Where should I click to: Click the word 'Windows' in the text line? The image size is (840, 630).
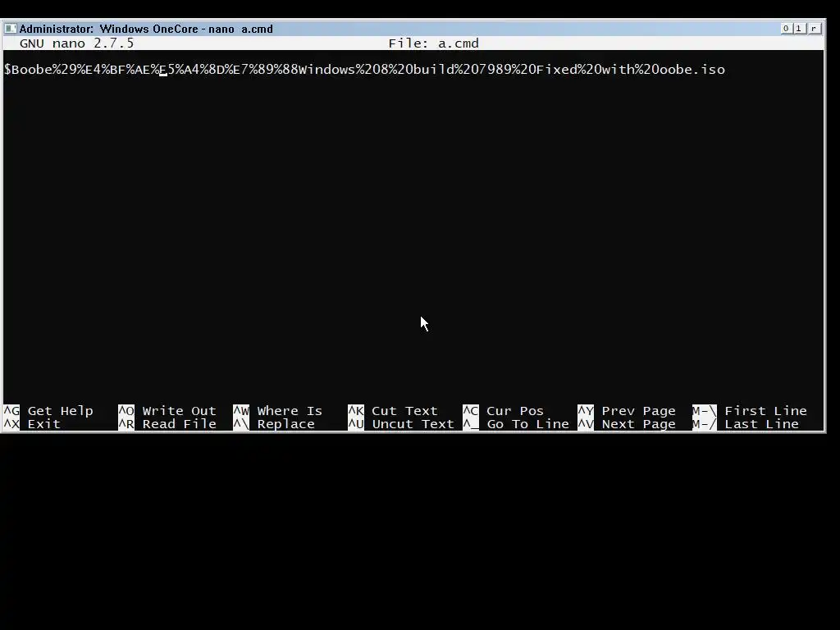tap(326, 70)
